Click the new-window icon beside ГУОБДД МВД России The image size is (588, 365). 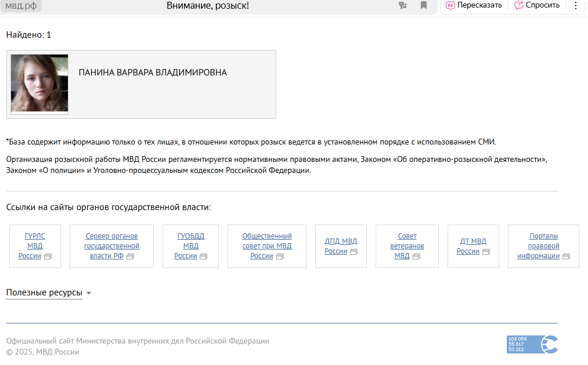203,256
